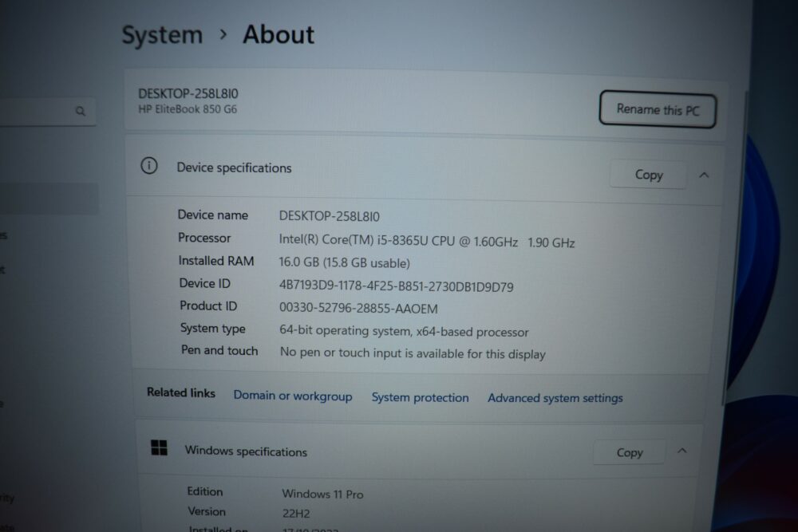Select the System type value text
The image size is (798, 532).
(404, 331)
